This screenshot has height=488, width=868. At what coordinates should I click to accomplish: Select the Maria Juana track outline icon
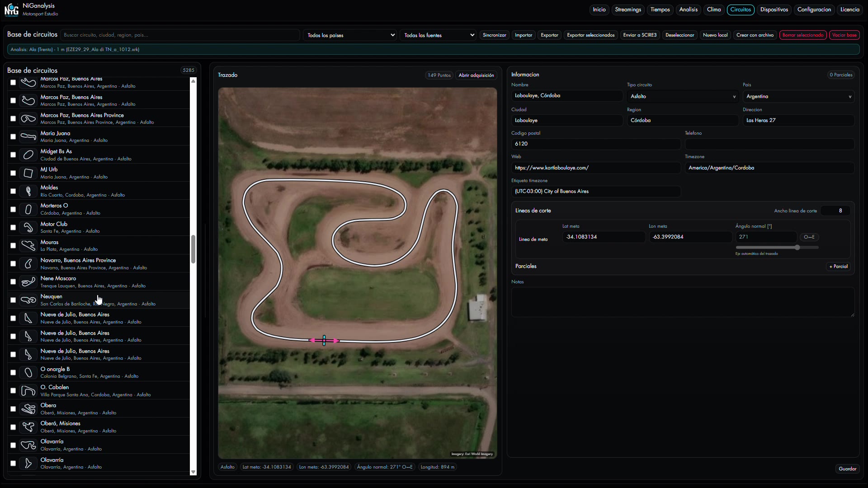coord(28,136)
